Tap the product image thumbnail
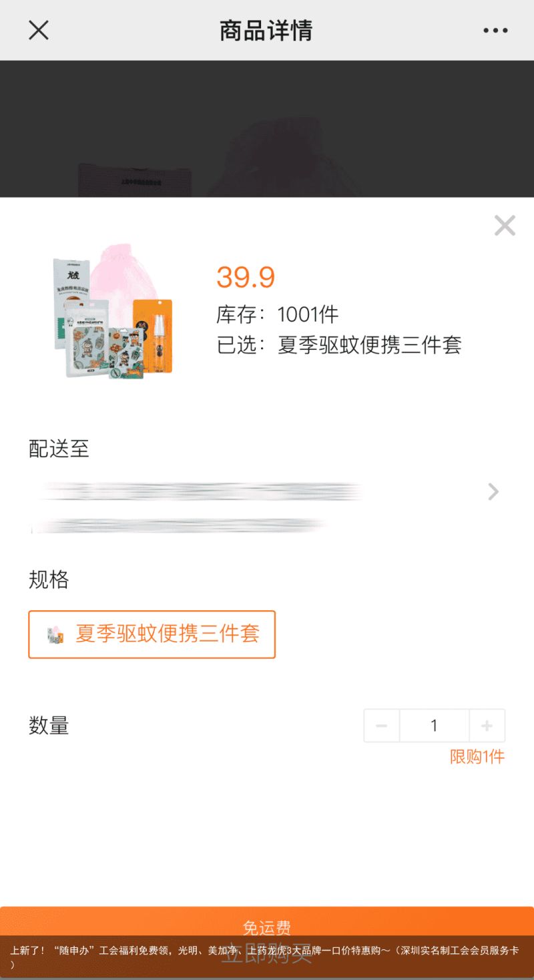534x980 pixels. pos(112,311)
